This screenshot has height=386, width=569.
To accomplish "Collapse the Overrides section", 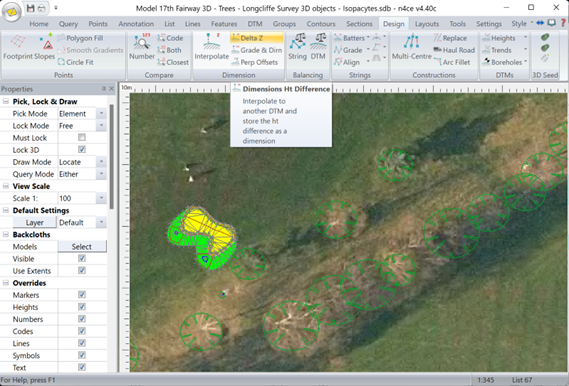I will coord(6,283).
